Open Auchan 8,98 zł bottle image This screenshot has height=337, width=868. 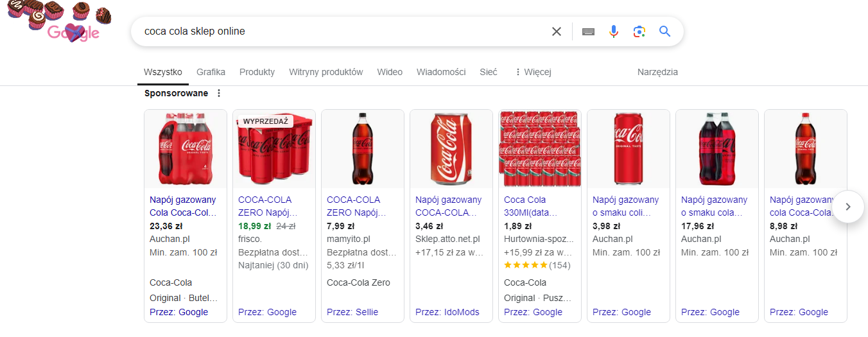(806, 149)
